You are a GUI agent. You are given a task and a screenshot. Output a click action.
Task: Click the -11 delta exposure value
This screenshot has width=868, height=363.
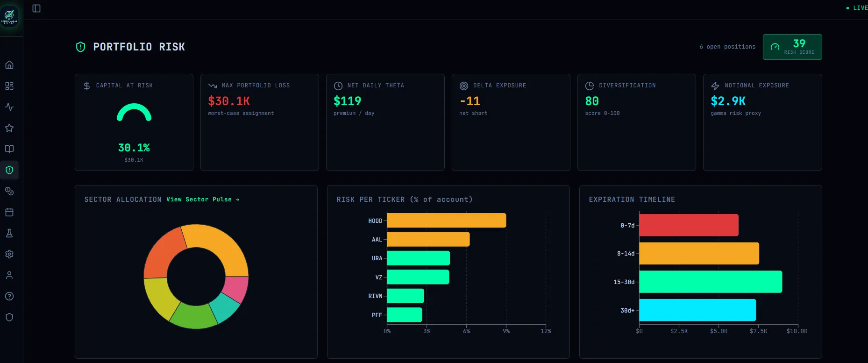point(470,101)
